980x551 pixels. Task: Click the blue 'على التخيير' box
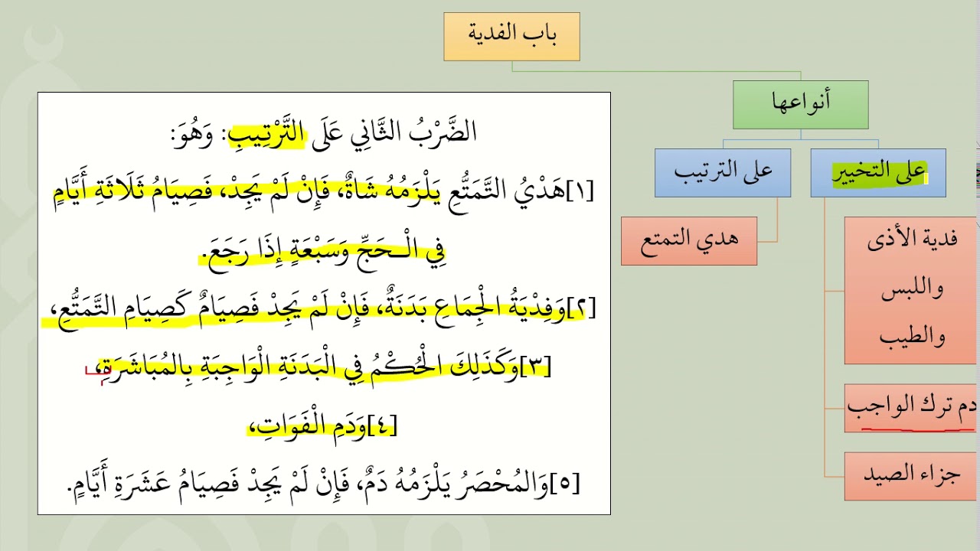[x=878, y=173]
